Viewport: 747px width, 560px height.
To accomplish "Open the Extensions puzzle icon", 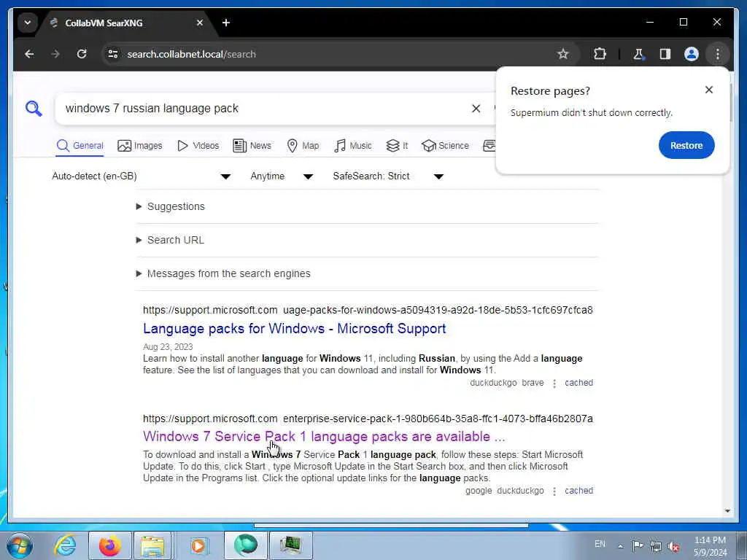I will (600, 54).
